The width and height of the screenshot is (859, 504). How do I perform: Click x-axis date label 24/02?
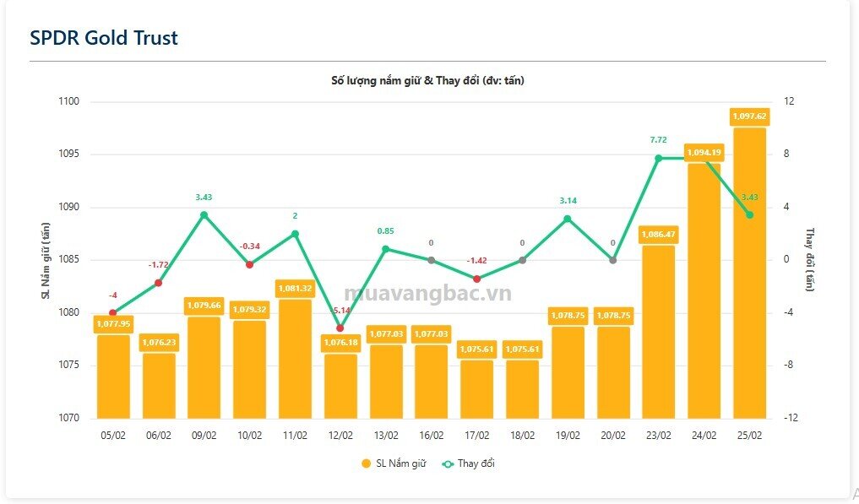click(704, 436)
